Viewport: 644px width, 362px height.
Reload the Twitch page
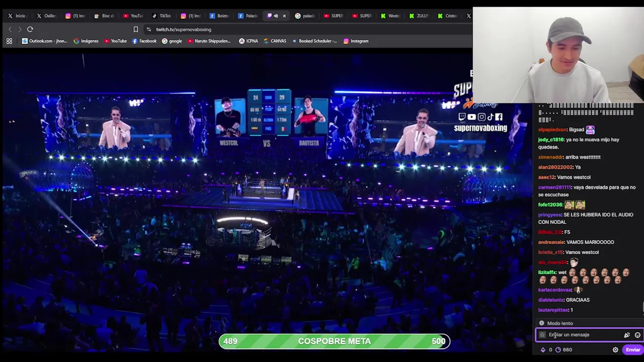30,29
